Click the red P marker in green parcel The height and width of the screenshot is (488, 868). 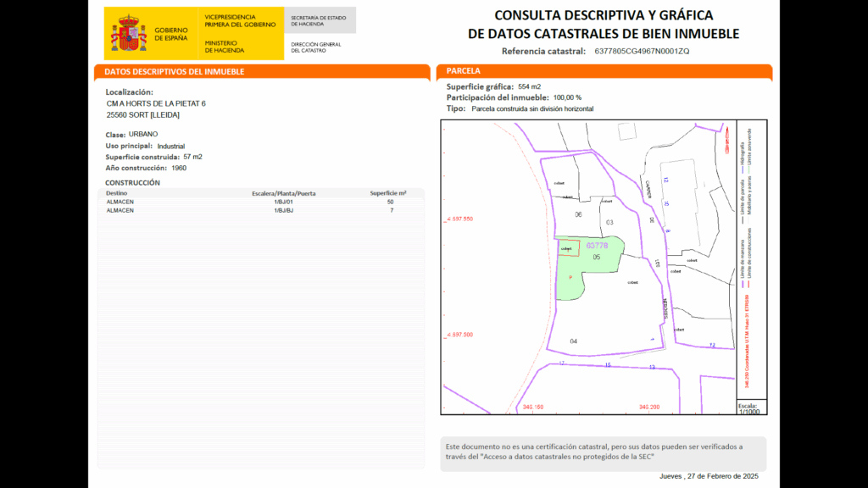(x=570, y=278)
